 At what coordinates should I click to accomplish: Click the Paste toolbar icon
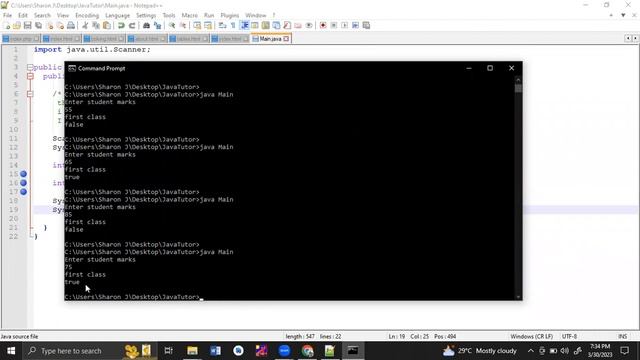point(107,25)
